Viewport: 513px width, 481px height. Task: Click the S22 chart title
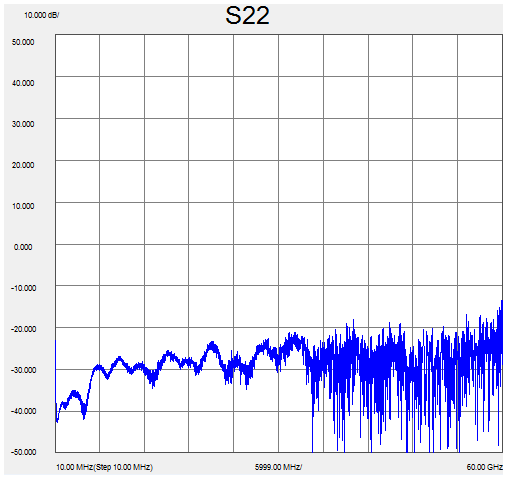pyautogui.click(x=247, y=16)
